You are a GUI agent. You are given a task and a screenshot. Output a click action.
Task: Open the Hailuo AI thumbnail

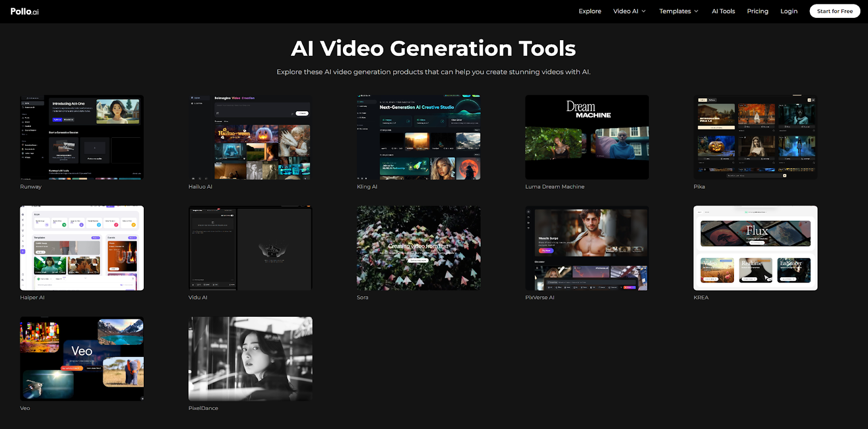250,137
